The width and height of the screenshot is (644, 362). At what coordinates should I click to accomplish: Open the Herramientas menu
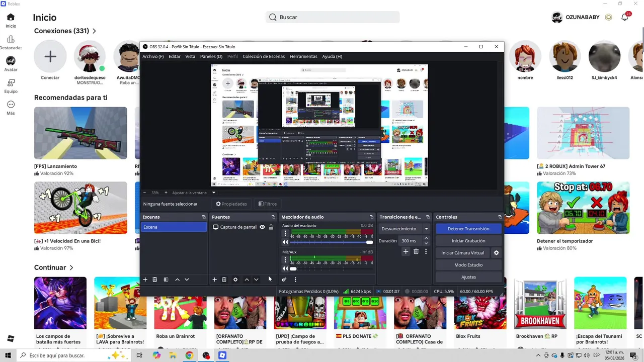pyautogui.click(x=303, y=56)
